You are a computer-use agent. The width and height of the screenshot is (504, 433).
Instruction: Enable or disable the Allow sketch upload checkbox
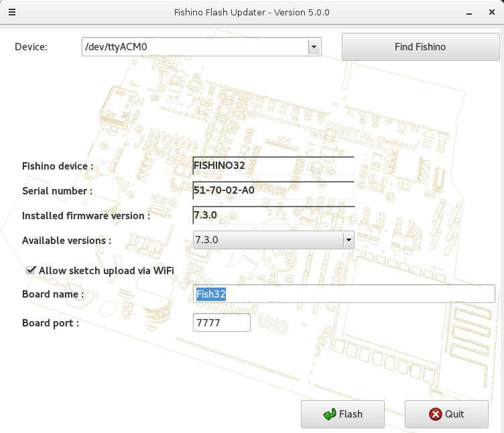point(31,270)
